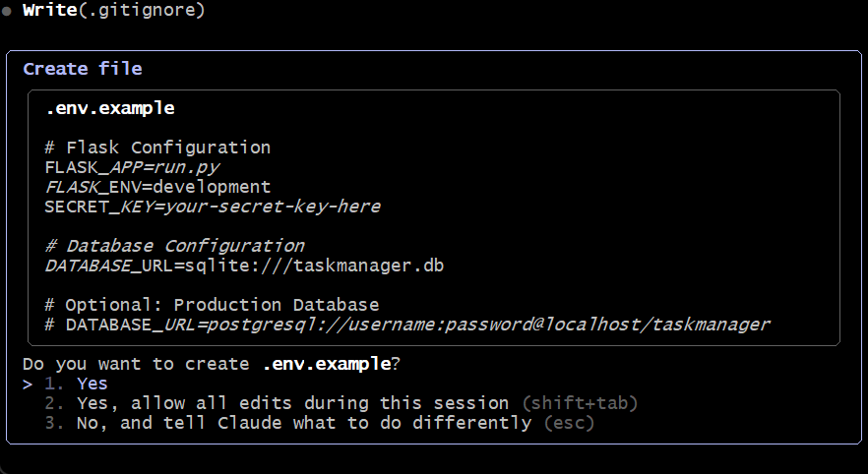This screenshot has height=474, width=868.
Task: Click the selection arrow beside option 1
Action: point(28,384)
